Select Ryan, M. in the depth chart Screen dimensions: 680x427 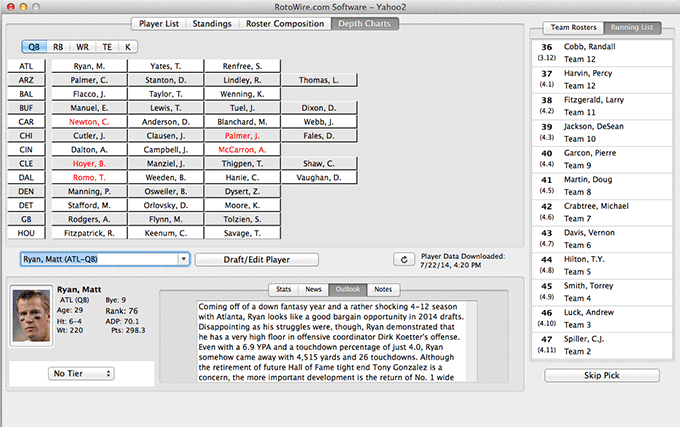(x=89, y=66)
